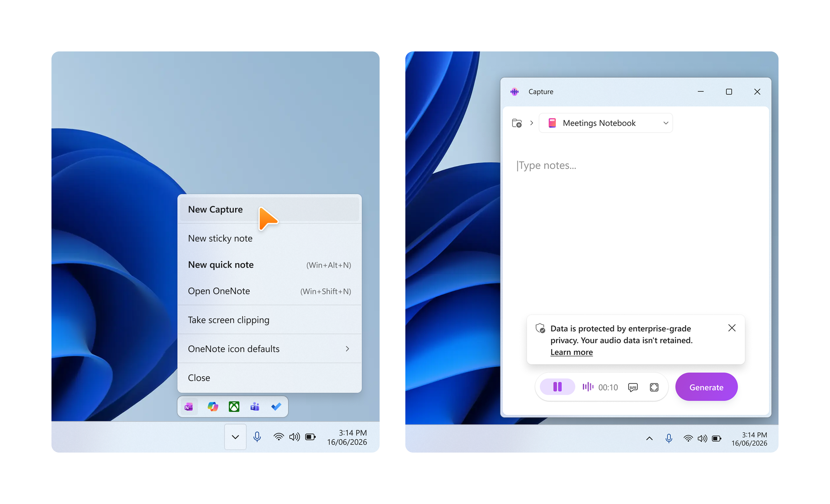The width and height of the screenshot is (830, 504).
Task: Select New quick note menu item
Action: click(270, 265)
